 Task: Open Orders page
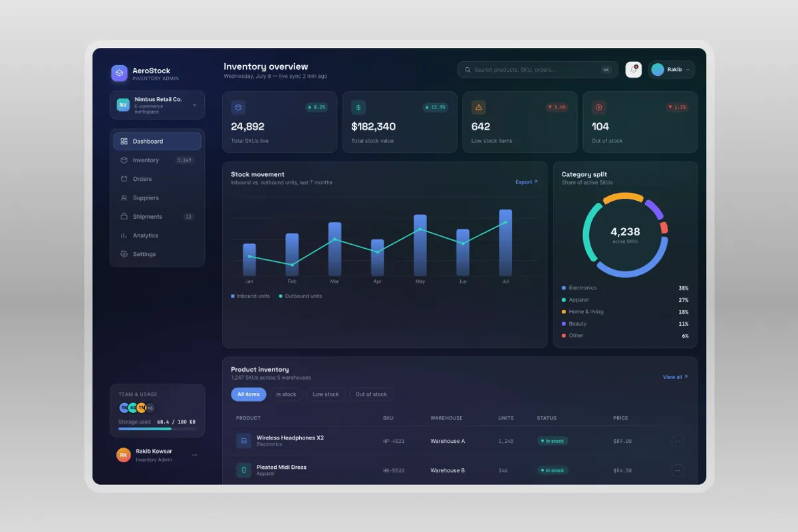pos(157,179)
